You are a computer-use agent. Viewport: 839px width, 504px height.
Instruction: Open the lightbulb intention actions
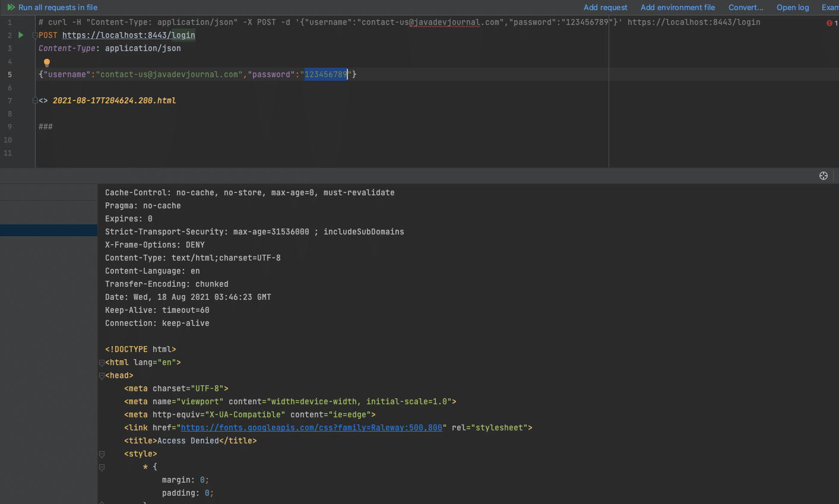pyautogui.click(x=47, y=62)
